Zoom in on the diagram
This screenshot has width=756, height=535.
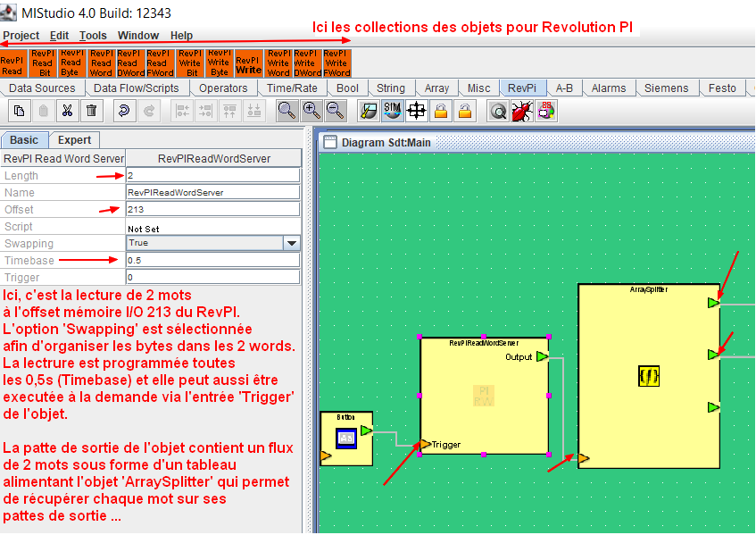pos(312,112)
